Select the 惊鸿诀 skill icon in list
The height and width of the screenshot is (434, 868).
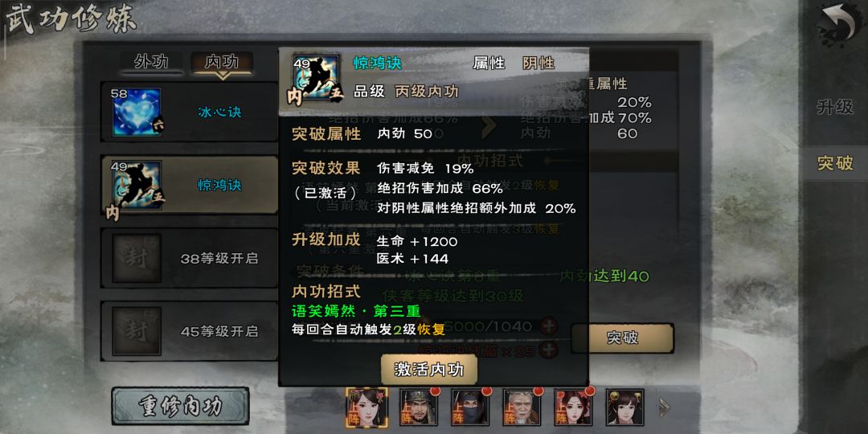coord(137,185)
